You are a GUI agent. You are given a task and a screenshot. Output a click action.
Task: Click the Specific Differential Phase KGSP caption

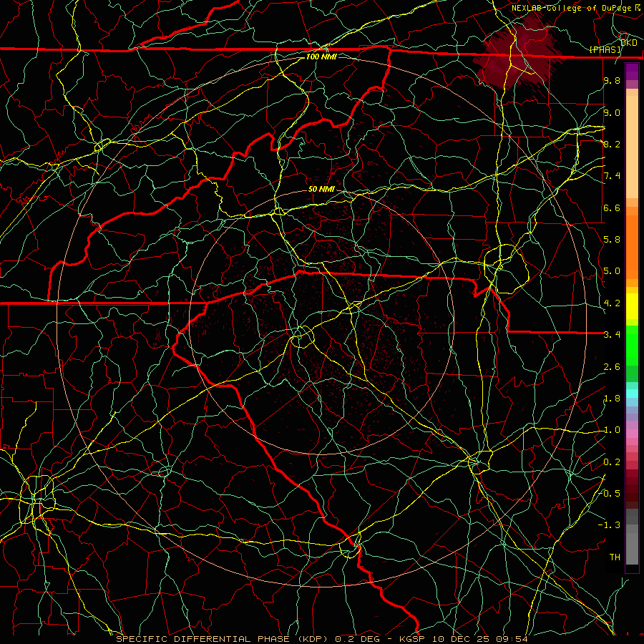pos(322,639)
